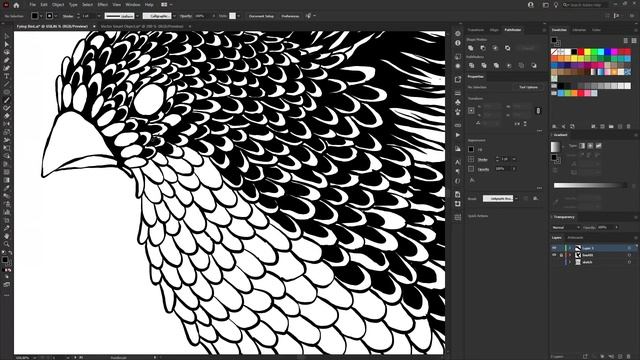Viewport: 640px width, 360px height.
Task: Open the blending mode Normal dropdown
Action: pyautogui.click(x=566, y=227)
